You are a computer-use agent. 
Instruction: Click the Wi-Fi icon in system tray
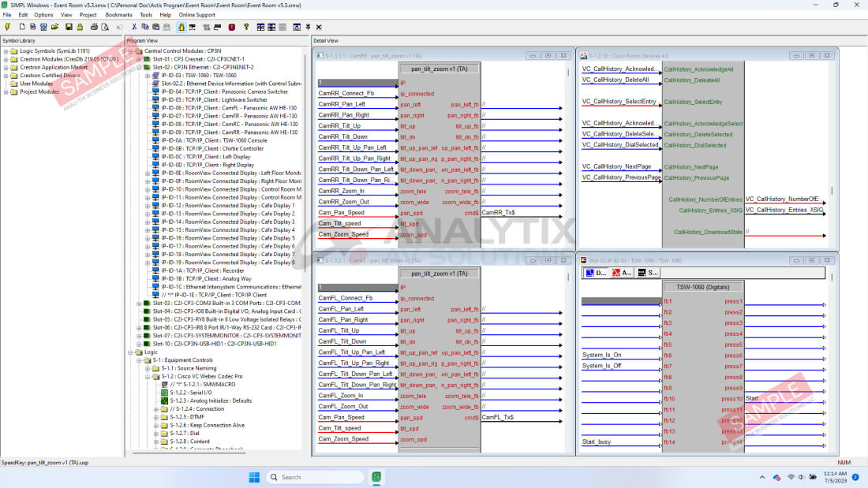click(791, 477)
